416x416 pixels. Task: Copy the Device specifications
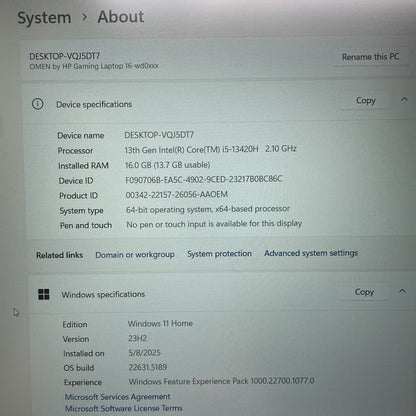point(366,100)
